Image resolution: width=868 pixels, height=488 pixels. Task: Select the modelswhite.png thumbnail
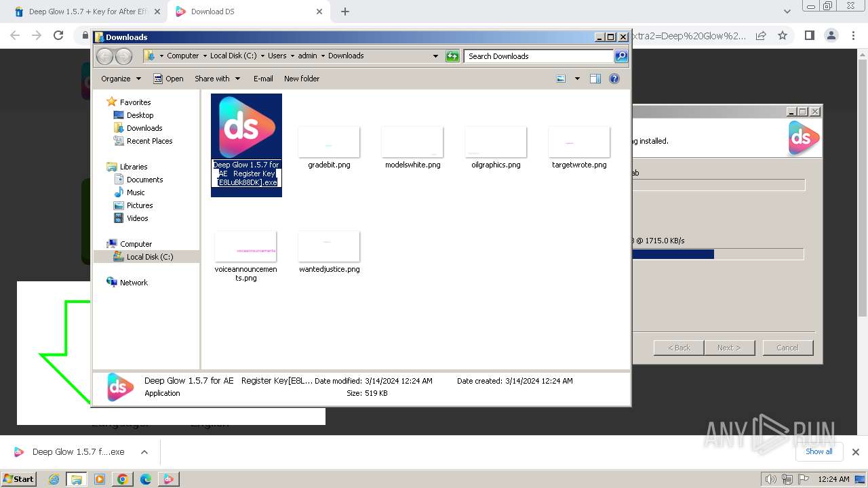[x=412, y=142]
